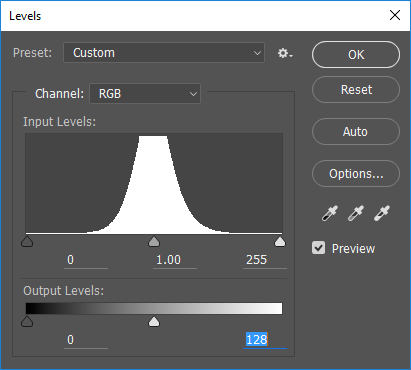Open the Preset dropdown showing Custom
The image size is (411, 370).
pos(164,53)
